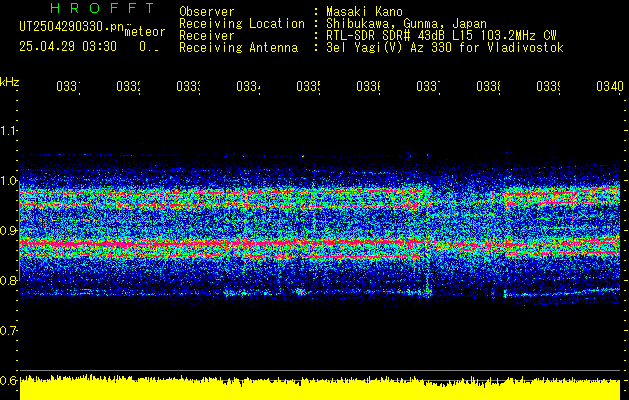Click the 1.0 kHz frequency axis label

(8, 180)
